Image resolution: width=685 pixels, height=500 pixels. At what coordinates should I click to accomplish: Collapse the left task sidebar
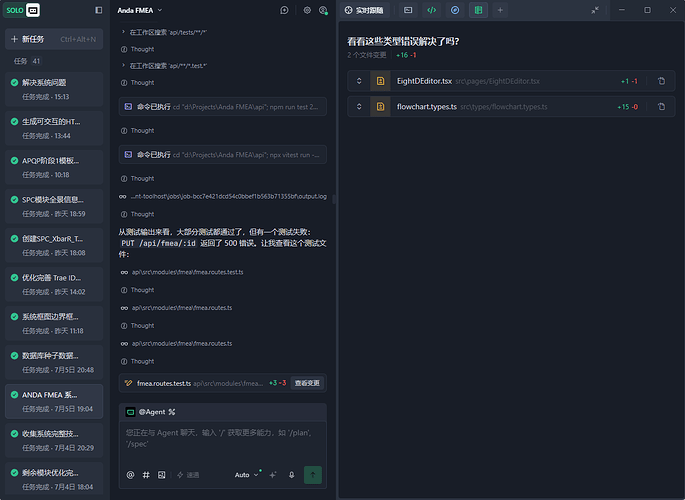click(99, 10)
